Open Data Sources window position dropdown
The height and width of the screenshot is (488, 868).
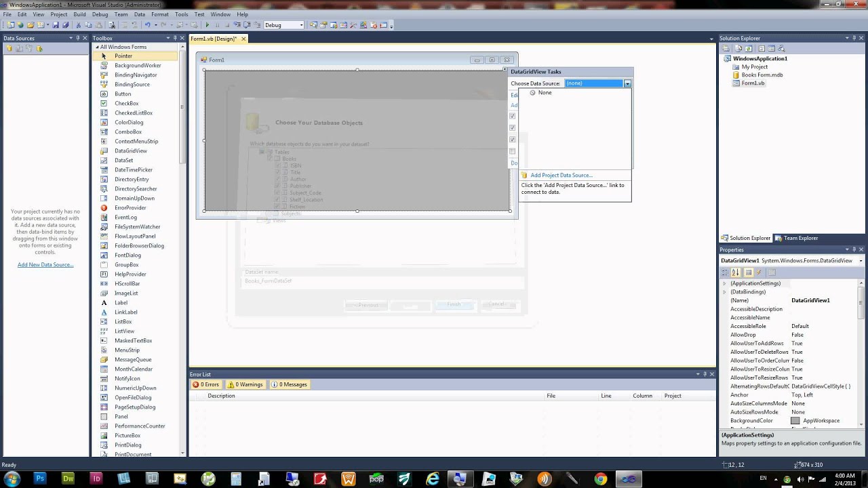(71, 38)
